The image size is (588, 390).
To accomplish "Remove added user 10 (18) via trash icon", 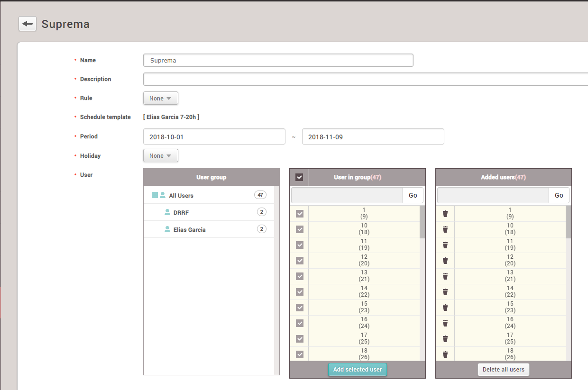I will [x=445, y=229].
